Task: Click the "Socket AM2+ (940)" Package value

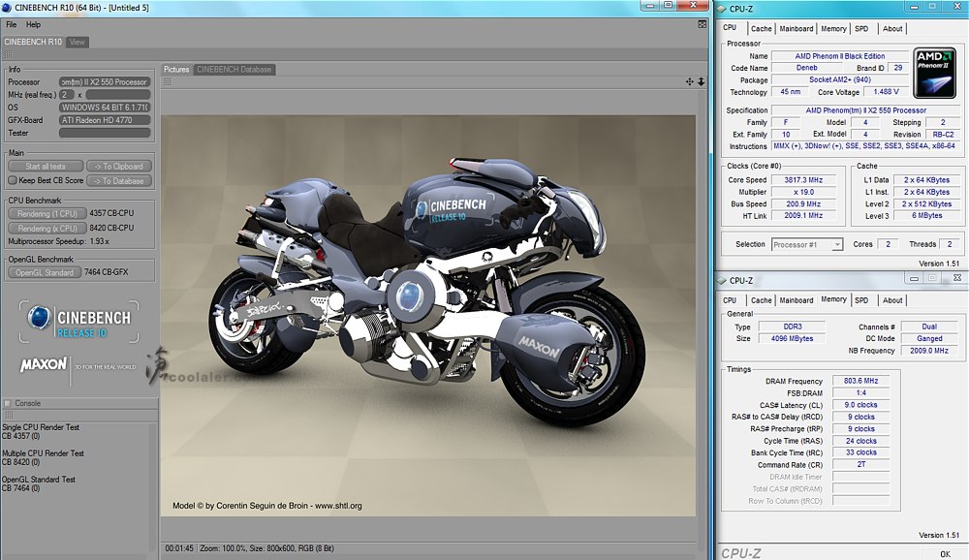Action: (x=840, y=79)
